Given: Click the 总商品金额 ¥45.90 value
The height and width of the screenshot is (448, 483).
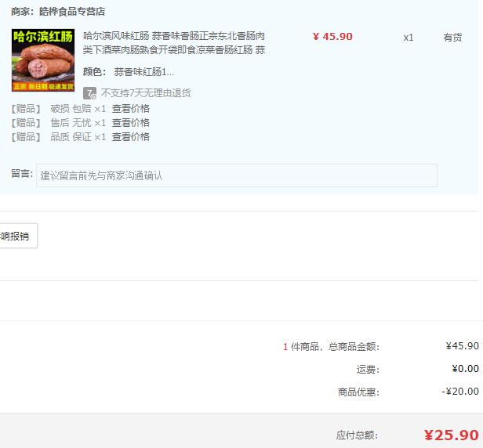Looking at the screenshot, I should 463,346.
